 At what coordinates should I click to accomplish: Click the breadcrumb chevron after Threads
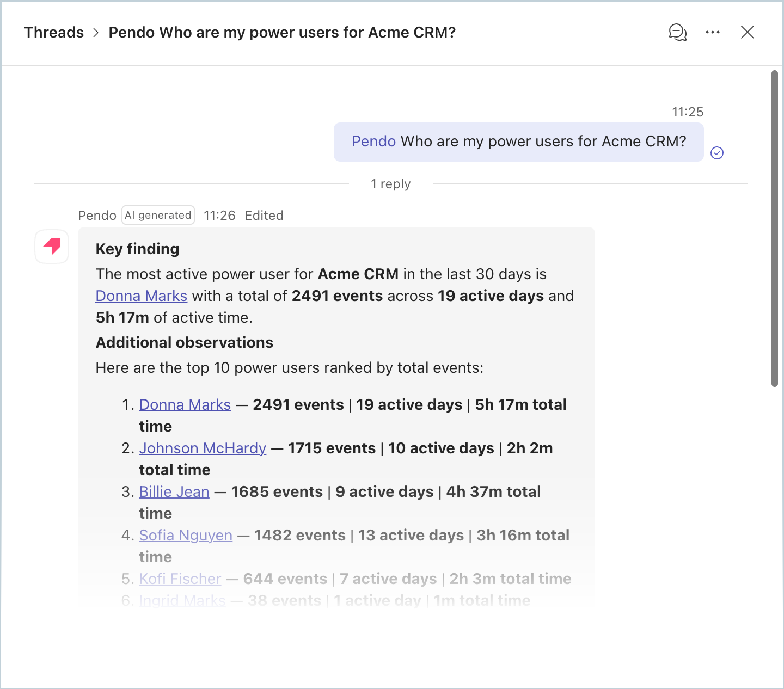point(96,33)
